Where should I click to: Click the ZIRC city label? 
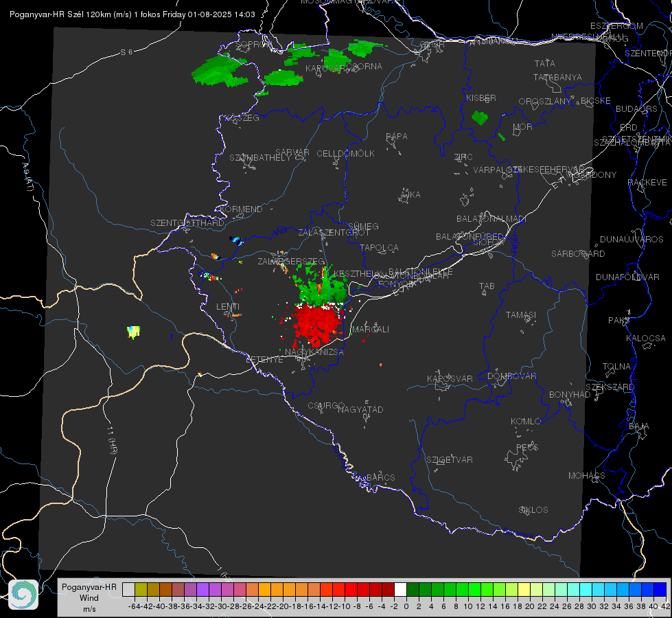[463, 157]
